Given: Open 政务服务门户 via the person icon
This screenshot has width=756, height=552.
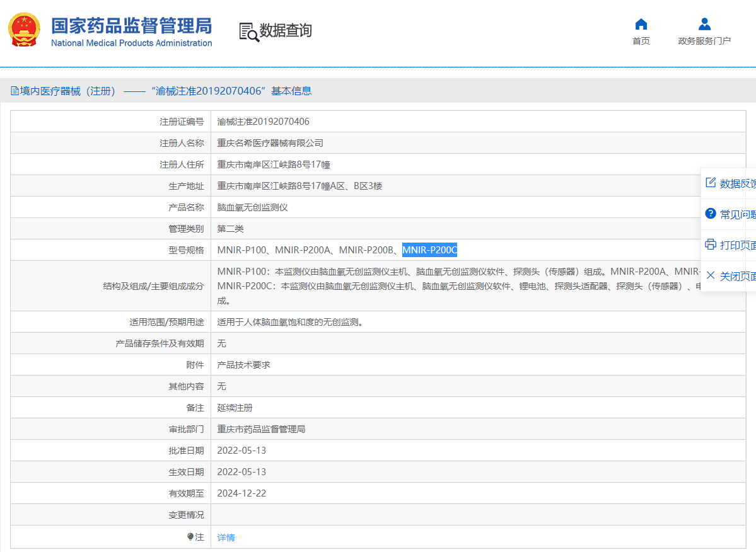Looking at the screenshot, I should [704, 24].
